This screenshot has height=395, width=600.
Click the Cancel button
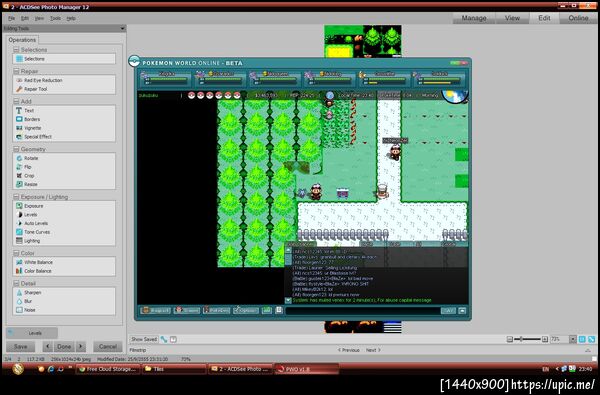point(108,347)
